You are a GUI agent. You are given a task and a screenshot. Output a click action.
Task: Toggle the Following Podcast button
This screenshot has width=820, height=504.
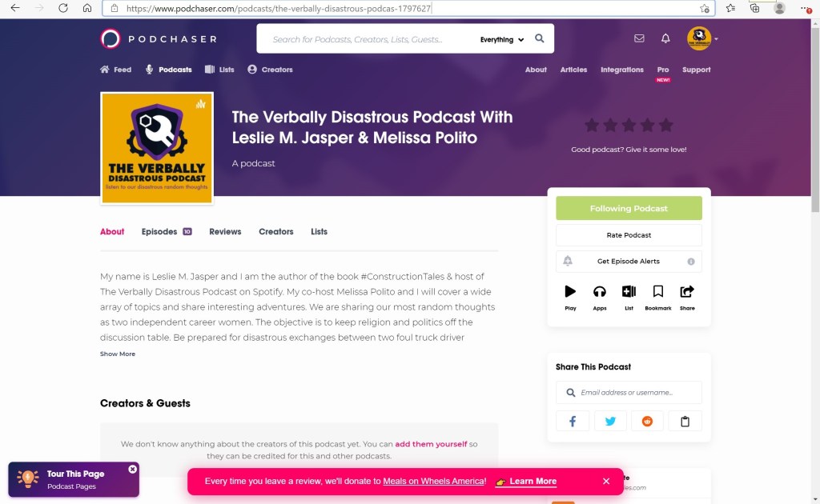click(x=629, y=208)
